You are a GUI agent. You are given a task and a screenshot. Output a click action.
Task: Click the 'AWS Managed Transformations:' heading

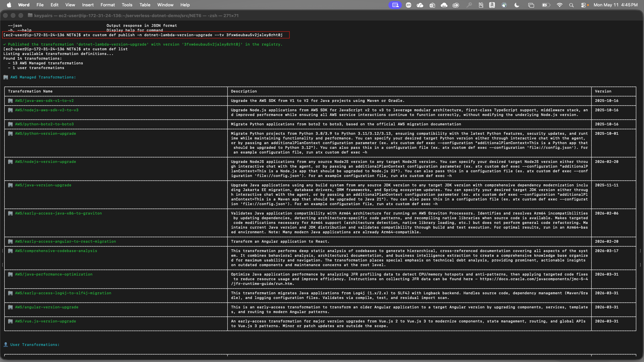43,77
